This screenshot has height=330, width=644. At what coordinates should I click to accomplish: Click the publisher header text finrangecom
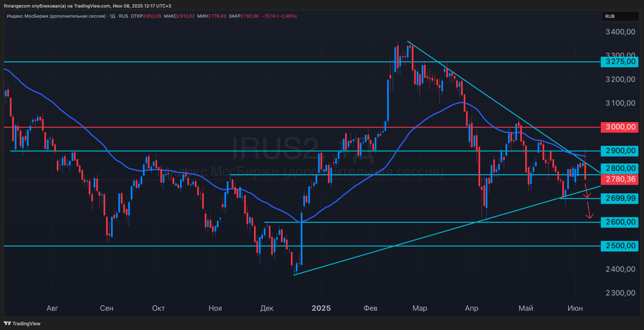point(17,6)
